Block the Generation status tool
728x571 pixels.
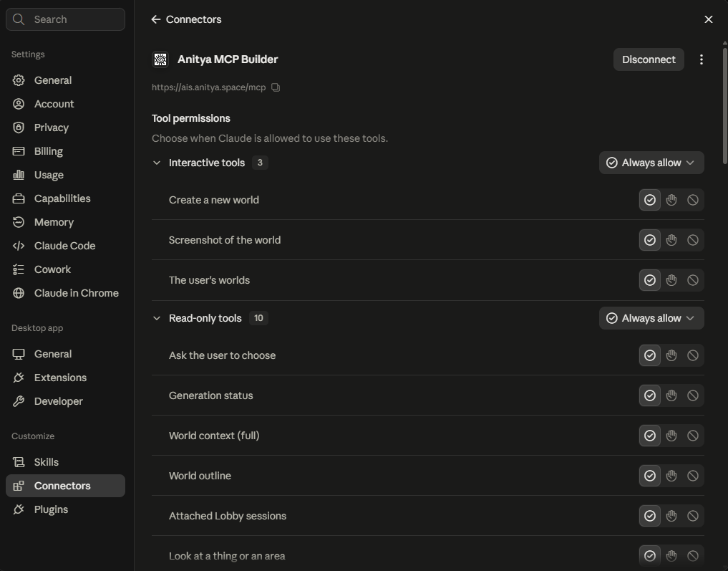693,395
